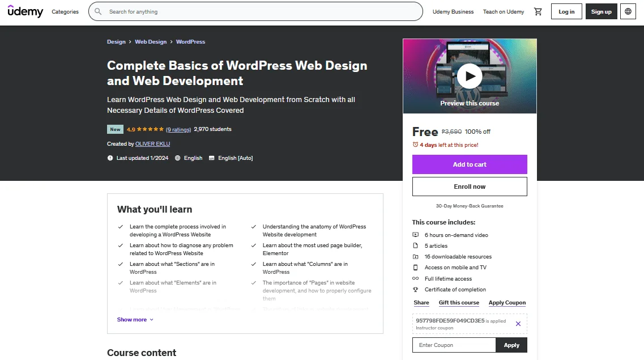The height and width of the screenshot is (360, 644).
Task: Click coupon code 957798FDE59F049CD3E5
Action: pos(450,320)
